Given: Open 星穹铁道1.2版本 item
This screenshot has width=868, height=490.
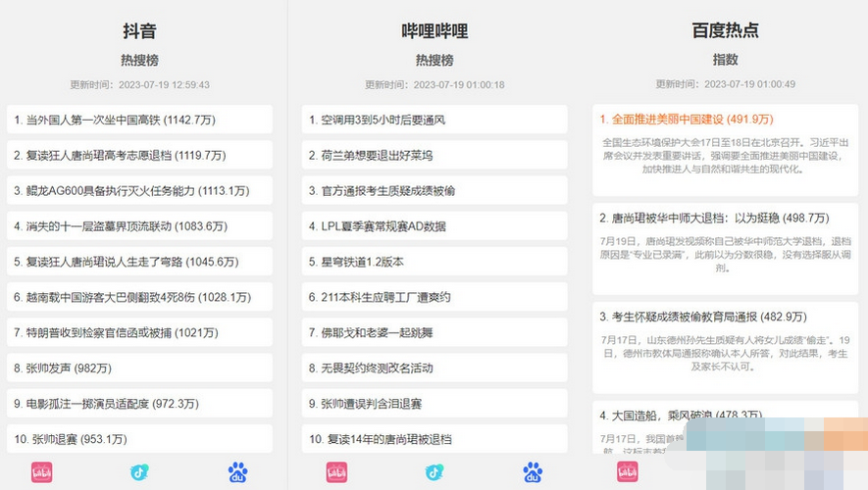Looking at the screenshot, I should pyautogui.click(x=434, y=261).
